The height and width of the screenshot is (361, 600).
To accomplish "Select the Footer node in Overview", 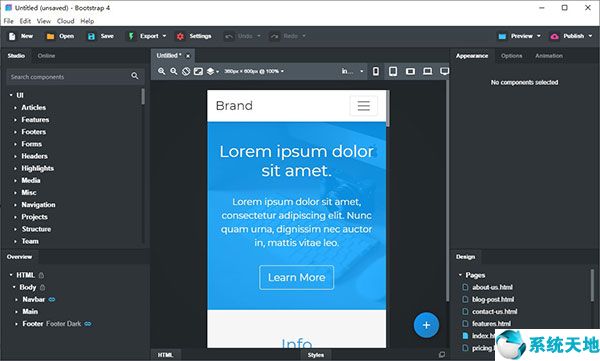I will tap(33, 324).
